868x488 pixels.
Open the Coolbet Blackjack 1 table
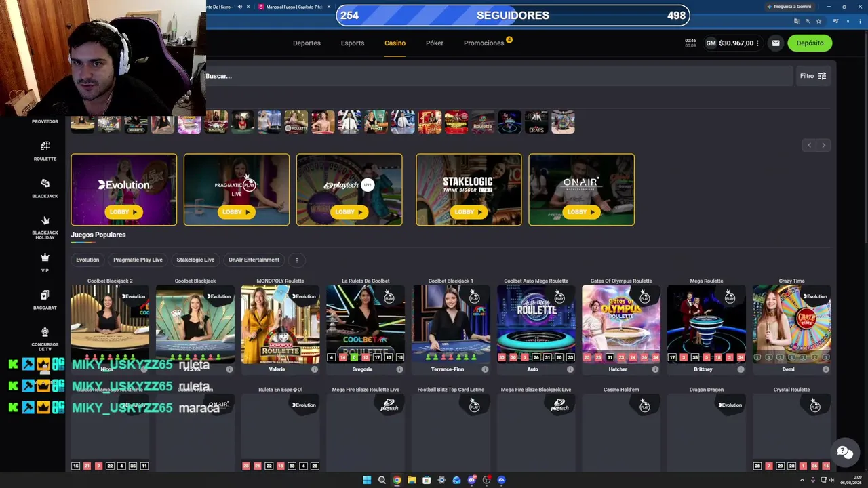point(451,324)
